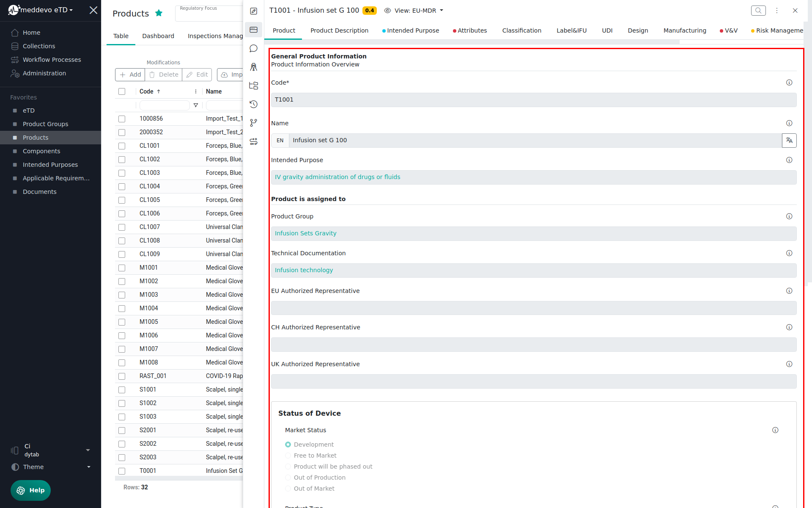The height and width of the screenshot is (508, 812).
Task: Select the Free to Market radio option
Action: 288,456
